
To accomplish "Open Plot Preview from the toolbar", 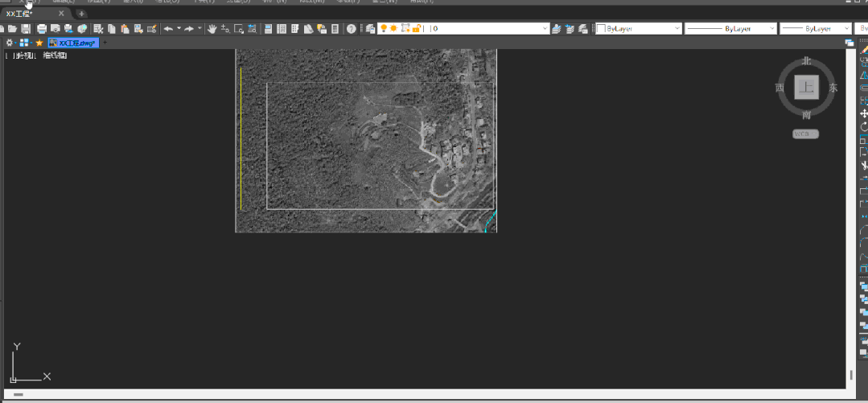I will point(56,29).
